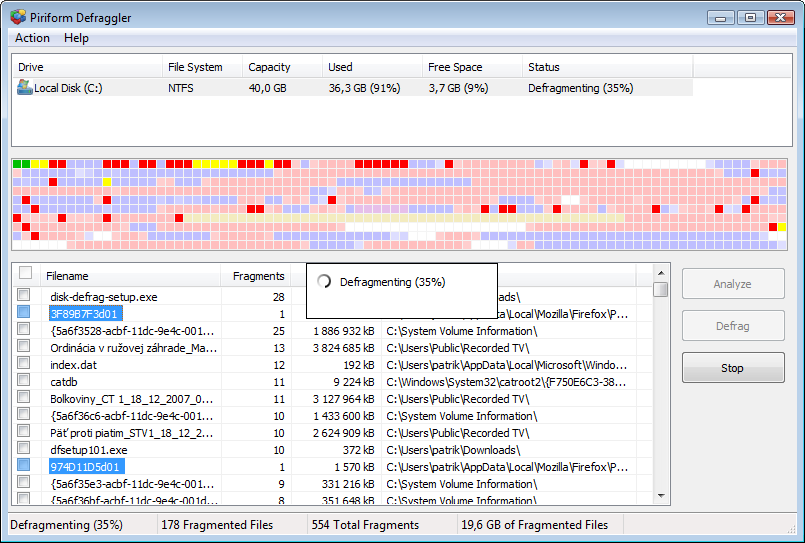Click the Defrag button
Viewport: 805px width, 543px height.
[733, 325]
